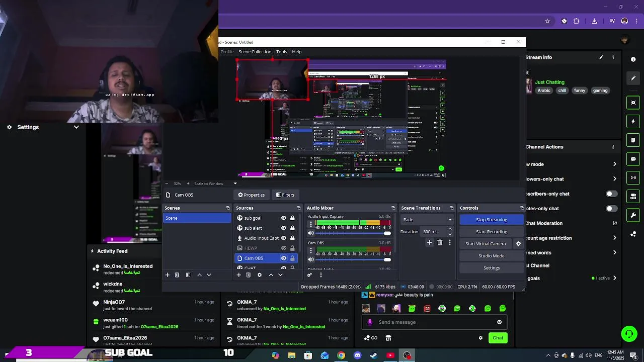This screenshot has width=644, height=362.
Task: Click Start Virtual Camera button
Action: pos(486,244)
